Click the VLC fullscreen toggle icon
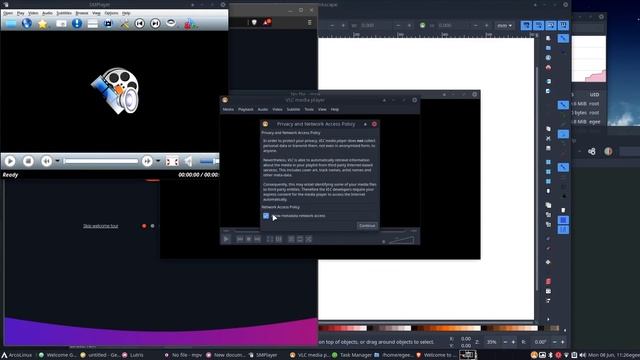 pos(270,239)
